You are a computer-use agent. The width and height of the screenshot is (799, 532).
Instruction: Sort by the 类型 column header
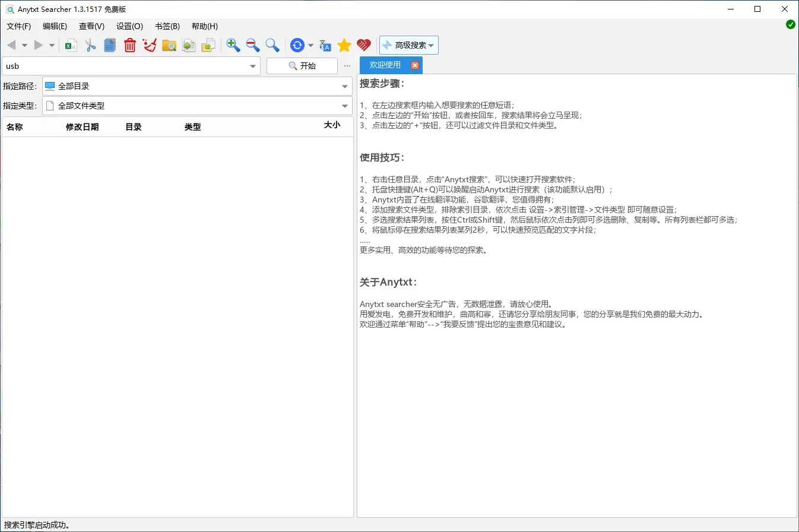(193, 127)
